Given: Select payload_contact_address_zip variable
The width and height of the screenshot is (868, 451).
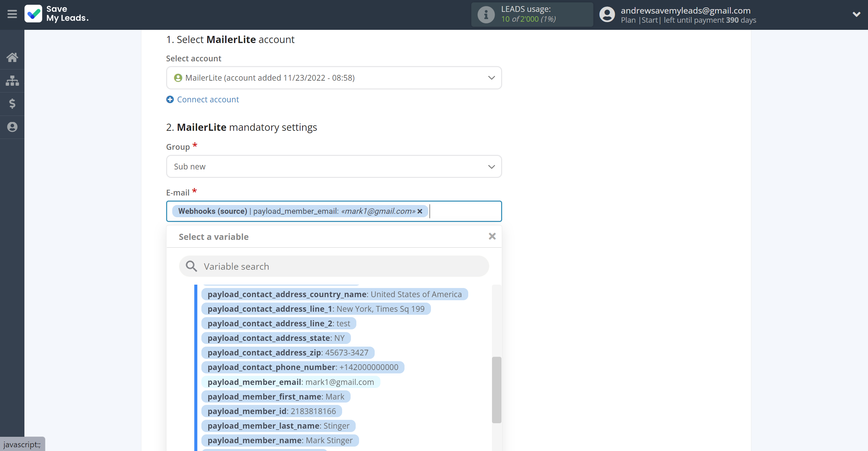Looking at the screenshot, I should 288,353.
